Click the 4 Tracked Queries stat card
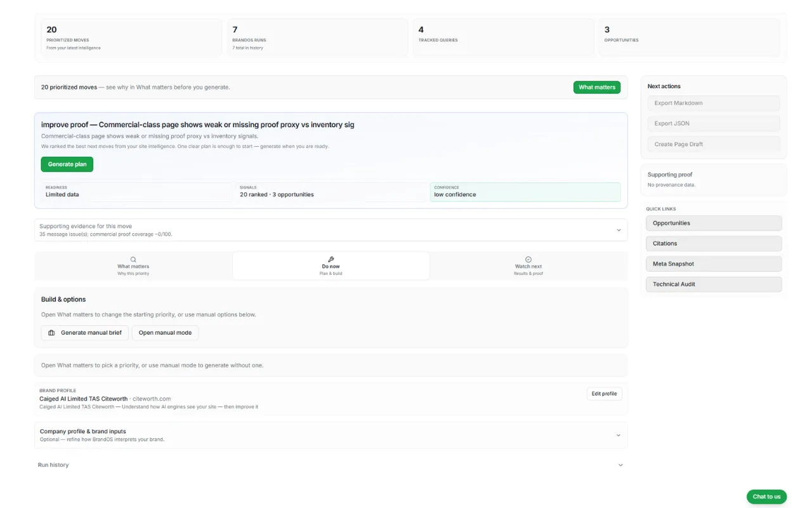 click(504, 38)
